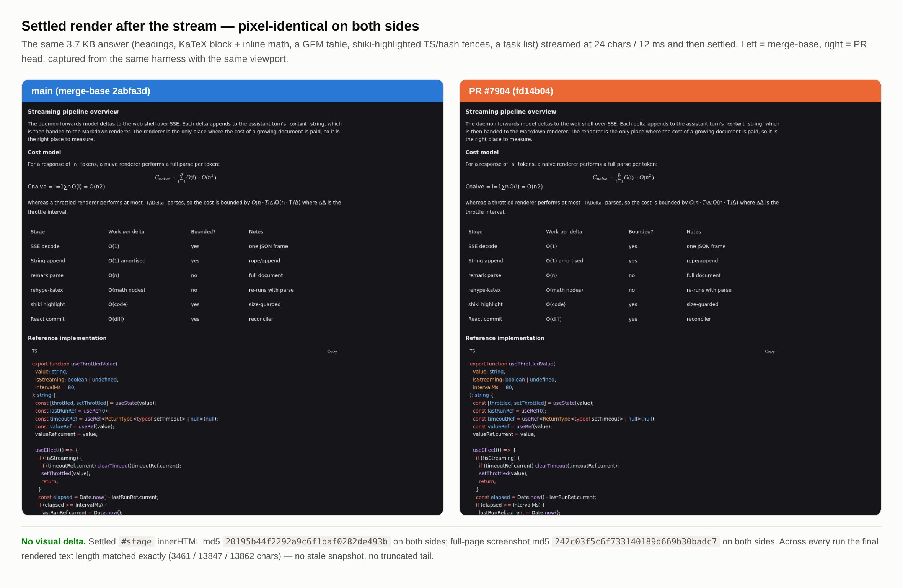Click the 'content' inline code in main panel

click(298, 124)
